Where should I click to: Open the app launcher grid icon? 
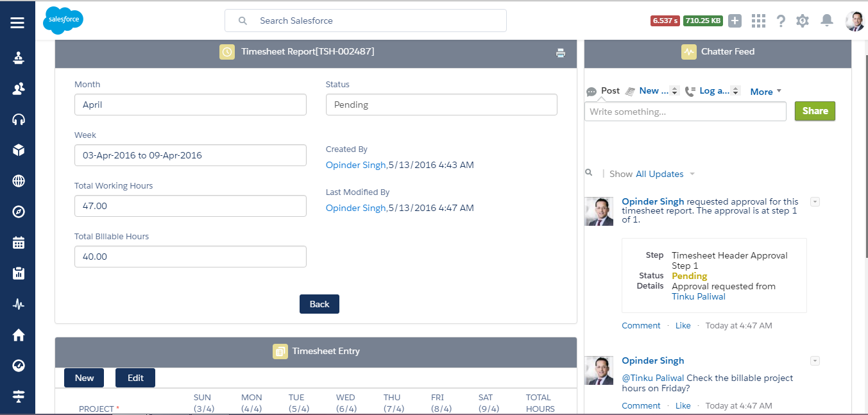758,21
